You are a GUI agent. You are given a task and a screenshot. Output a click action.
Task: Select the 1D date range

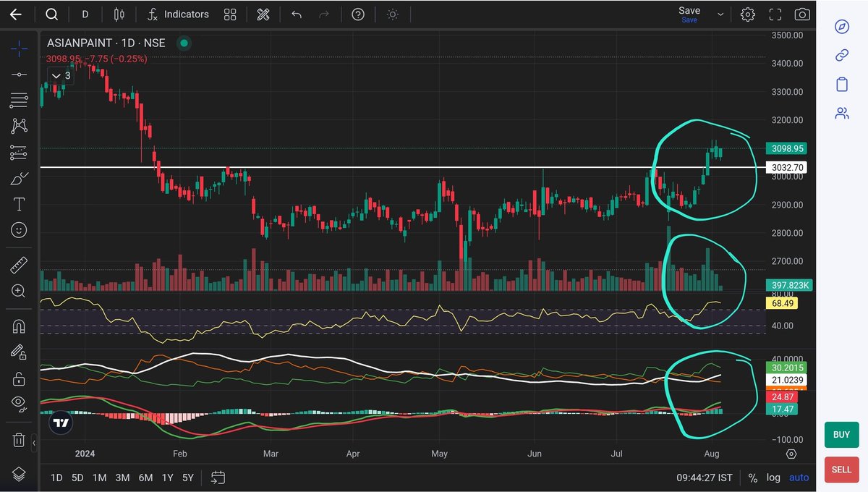(x=56, y=478)
